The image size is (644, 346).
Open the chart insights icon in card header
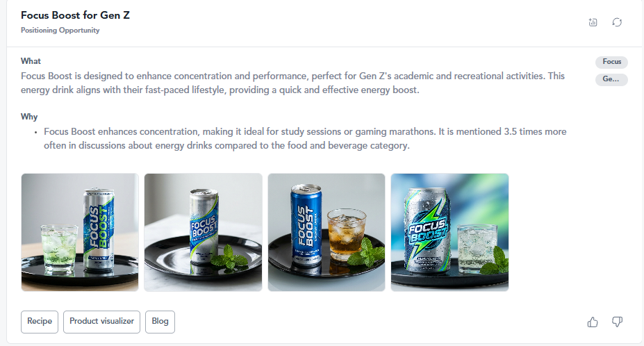[593, 22]
